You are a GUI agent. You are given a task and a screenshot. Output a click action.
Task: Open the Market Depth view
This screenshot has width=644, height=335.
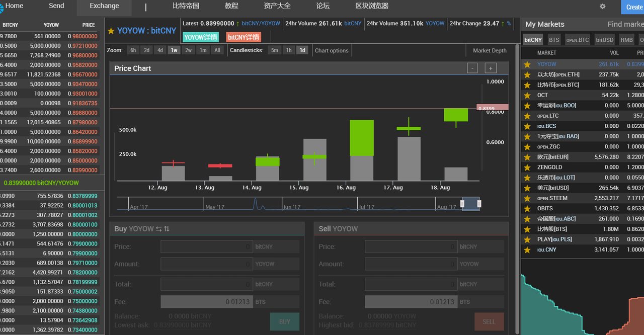click(x=489, y=50)
